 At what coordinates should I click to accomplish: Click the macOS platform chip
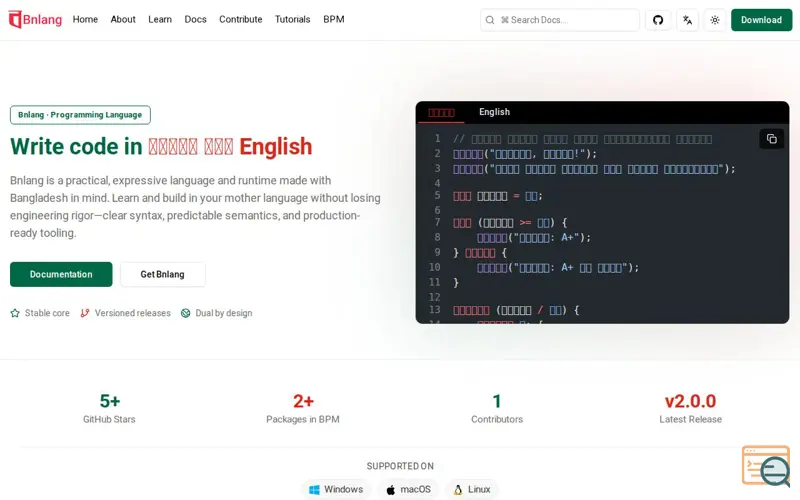coord(408,490)
